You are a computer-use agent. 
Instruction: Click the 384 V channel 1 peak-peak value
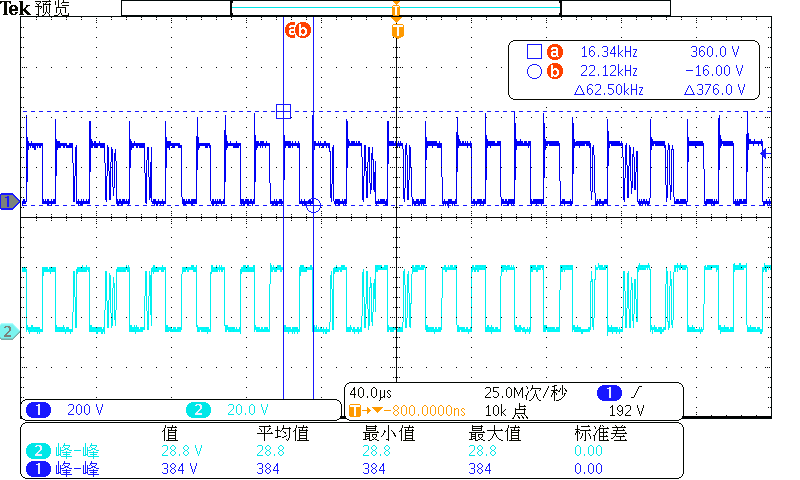[x=179, y=469]
